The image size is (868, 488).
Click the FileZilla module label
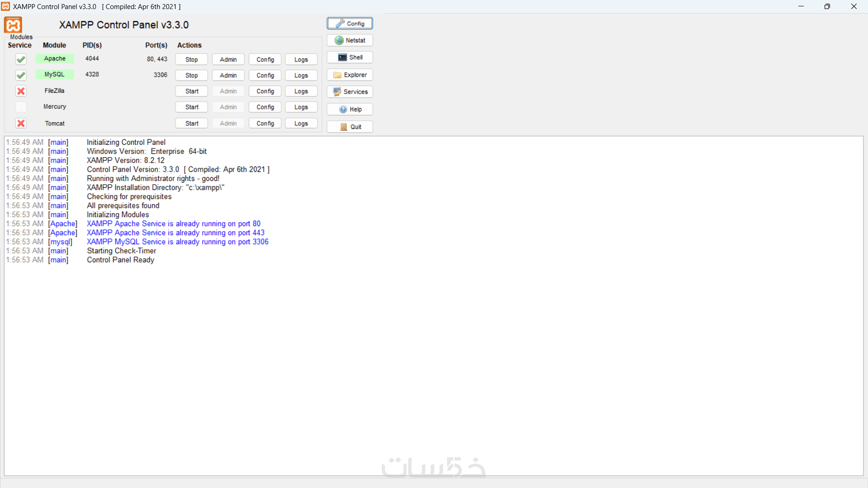[55, 90]
